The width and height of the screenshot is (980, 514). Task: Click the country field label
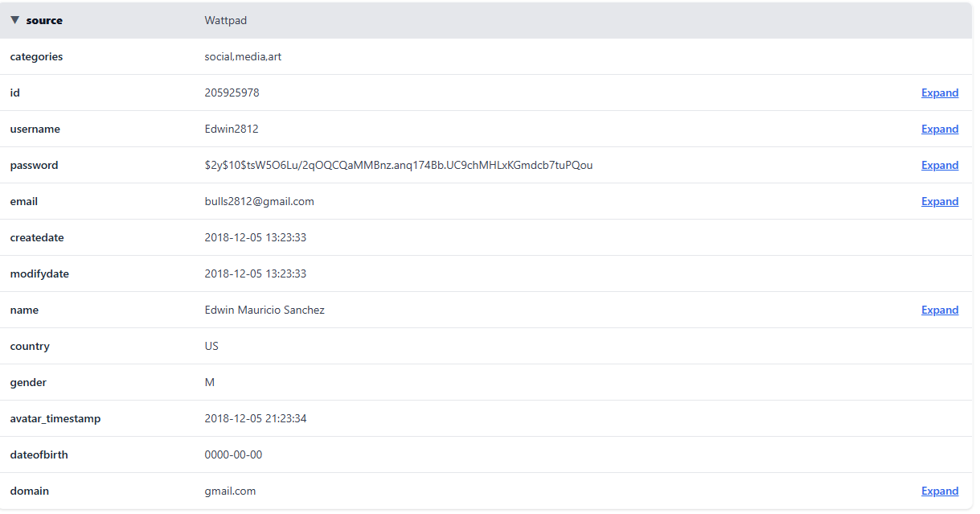pos(30,346)
